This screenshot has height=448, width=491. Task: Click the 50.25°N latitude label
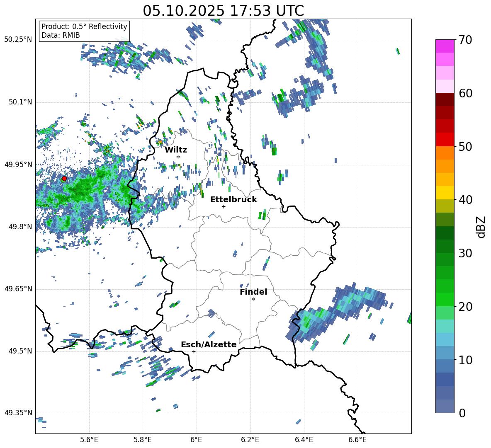(18, 40)
